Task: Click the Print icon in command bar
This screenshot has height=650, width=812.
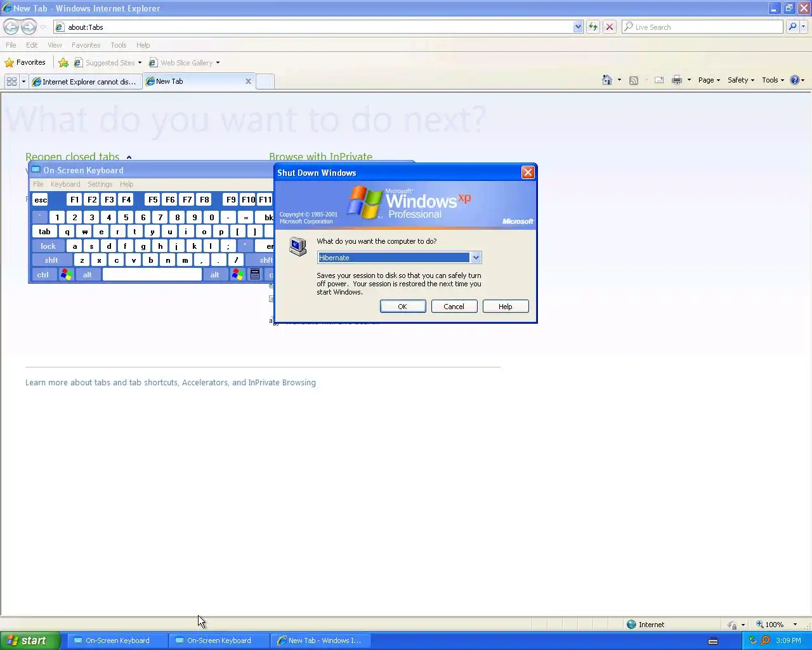Action: 677,80
